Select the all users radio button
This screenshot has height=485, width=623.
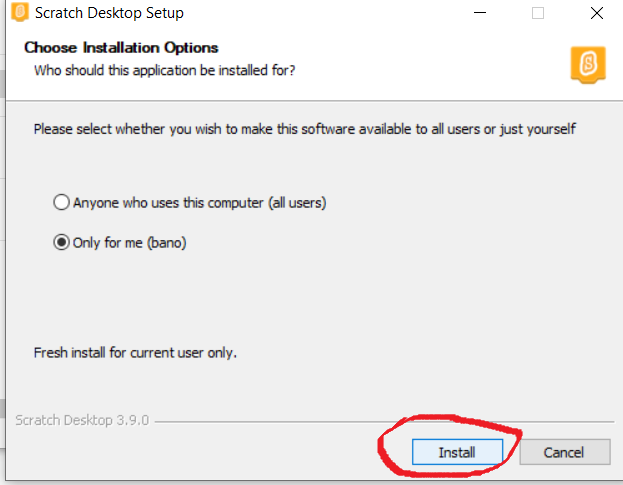click(62, 202)
